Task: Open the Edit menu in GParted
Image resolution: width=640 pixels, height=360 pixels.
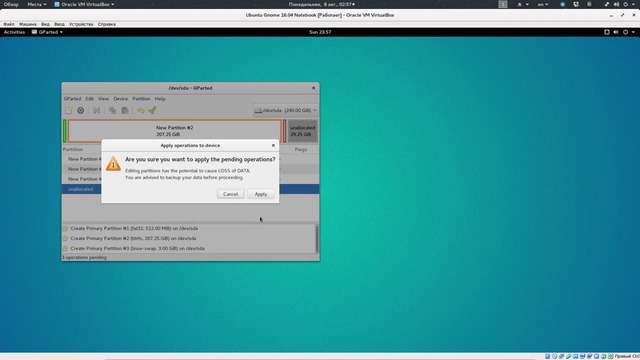Action: tap(89, 99)
